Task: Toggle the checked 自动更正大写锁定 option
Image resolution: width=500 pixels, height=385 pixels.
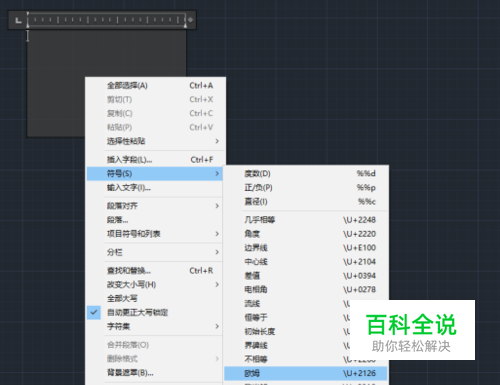Action: click(155, 313)
